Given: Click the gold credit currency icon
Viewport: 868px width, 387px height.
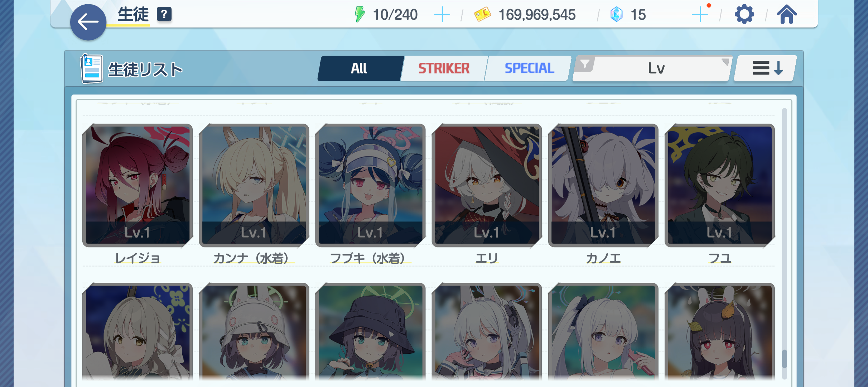Looking at the screenshot, I should 482,15.
